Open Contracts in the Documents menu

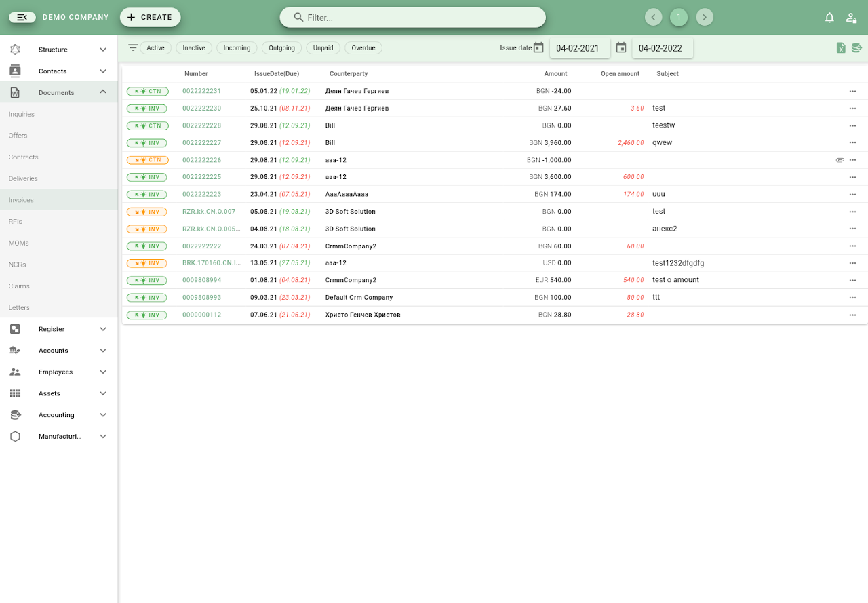click(x=24, y=157)
